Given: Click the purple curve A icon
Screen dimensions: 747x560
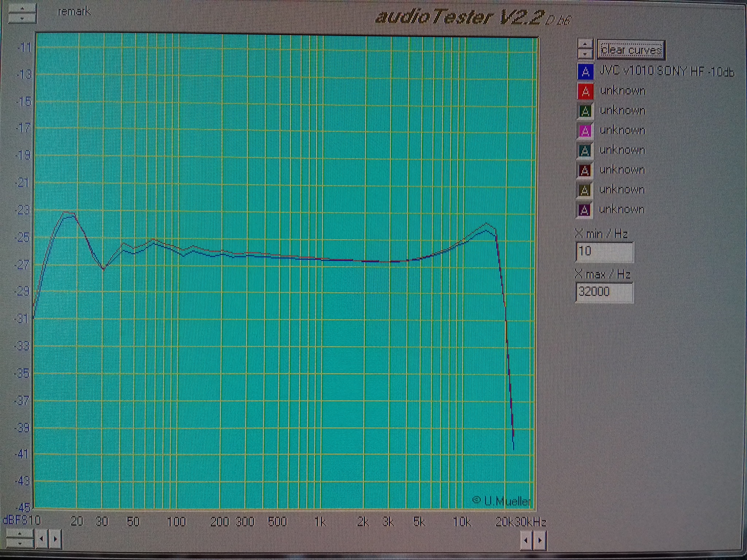Looking at the screenshot, I should (x=584, y=210).
